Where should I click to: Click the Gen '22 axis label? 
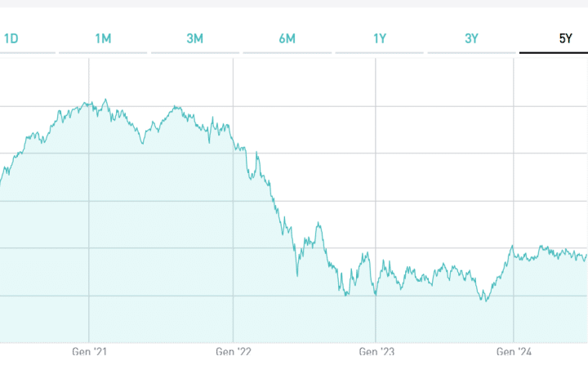pyautogui.click(x=234, y=352)
